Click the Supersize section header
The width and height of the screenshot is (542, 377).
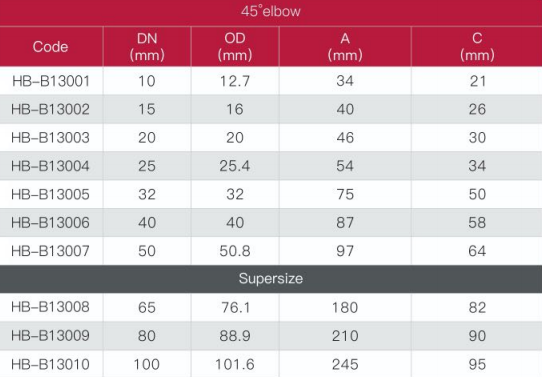point(271,279)
